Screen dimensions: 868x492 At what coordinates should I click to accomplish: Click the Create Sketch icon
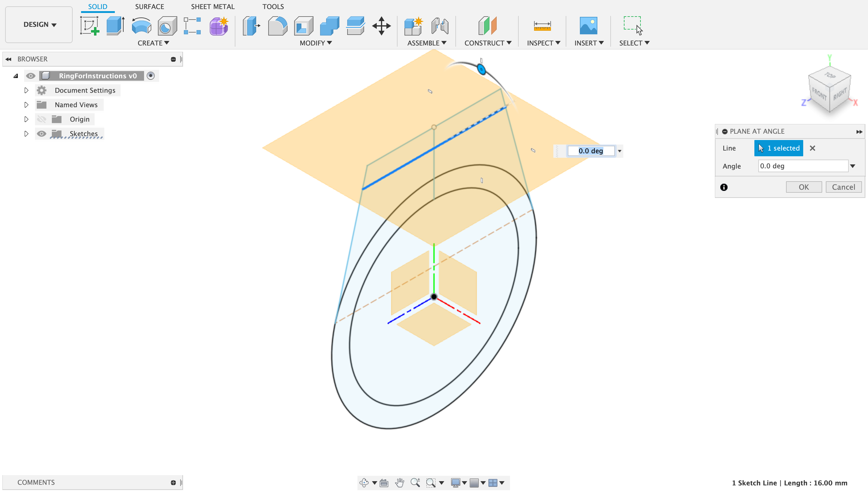[x=89, y=26]
